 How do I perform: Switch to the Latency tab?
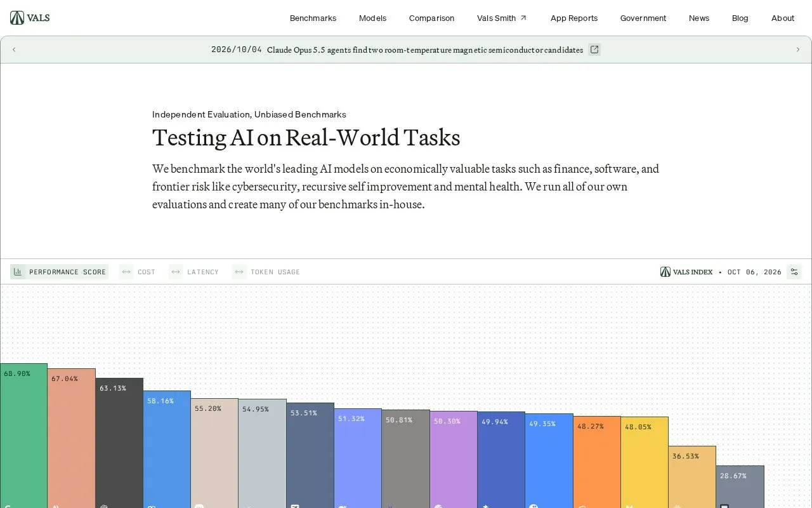click(194, 272)
